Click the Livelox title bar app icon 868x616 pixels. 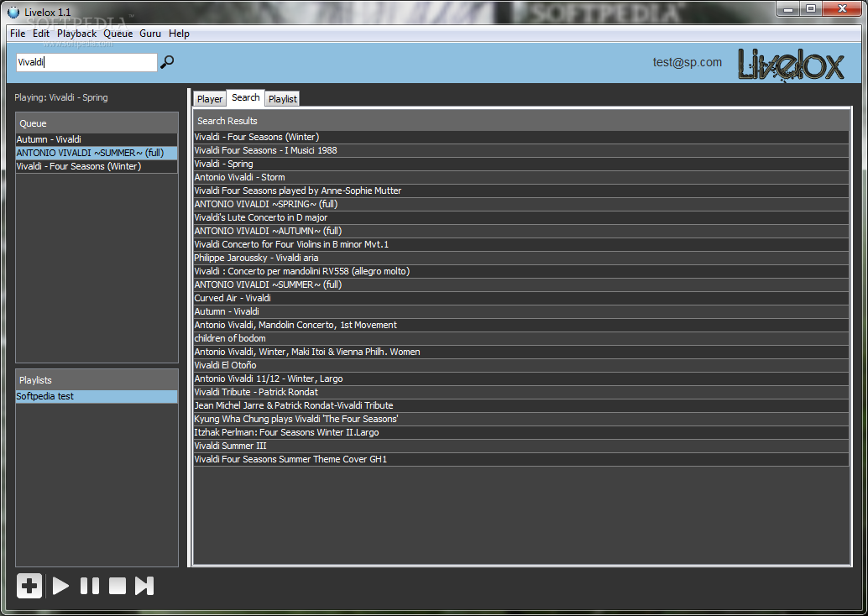click(13, 12)
